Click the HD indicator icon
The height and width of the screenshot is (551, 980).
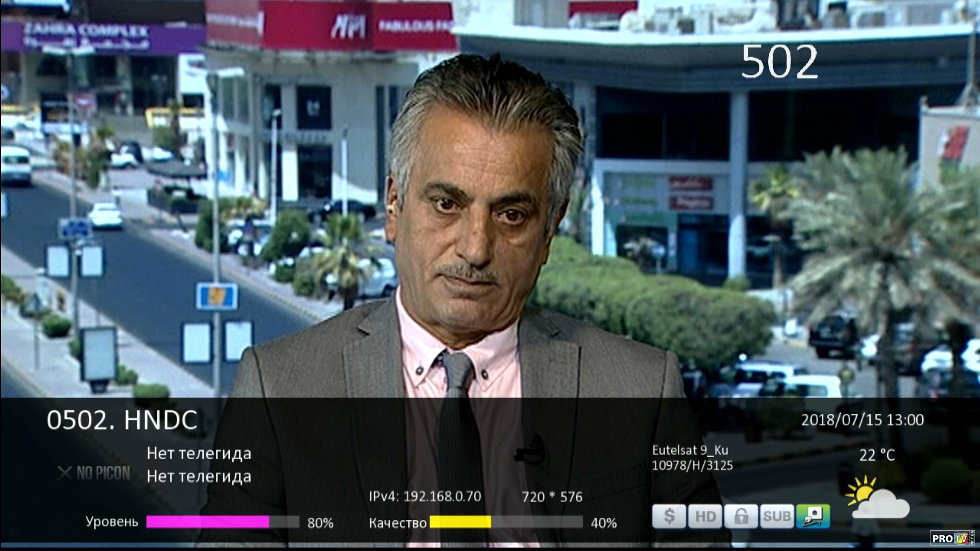[x=705, y=516]
